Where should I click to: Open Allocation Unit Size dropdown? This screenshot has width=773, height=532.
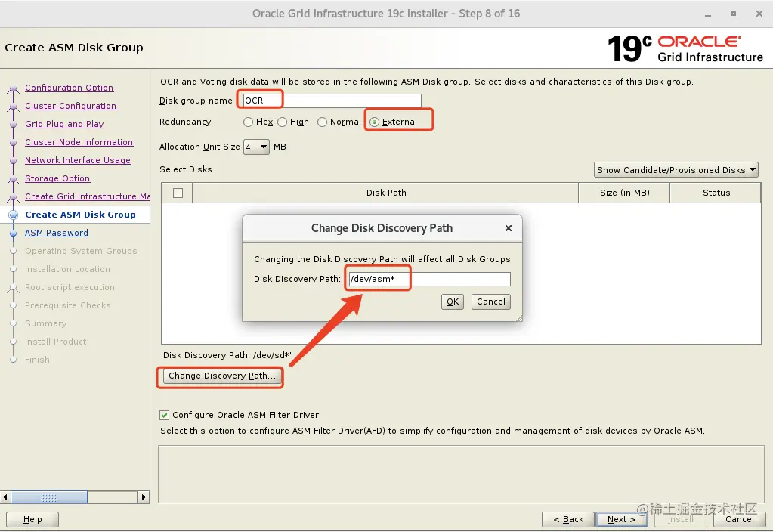coord(256,147)
